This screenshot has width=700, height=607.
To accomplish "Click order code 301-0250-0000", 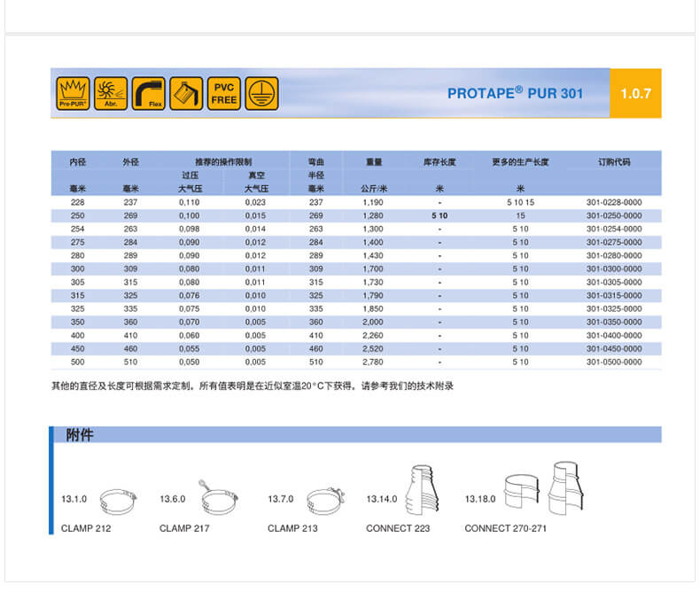I will click(x=614, y=215).
